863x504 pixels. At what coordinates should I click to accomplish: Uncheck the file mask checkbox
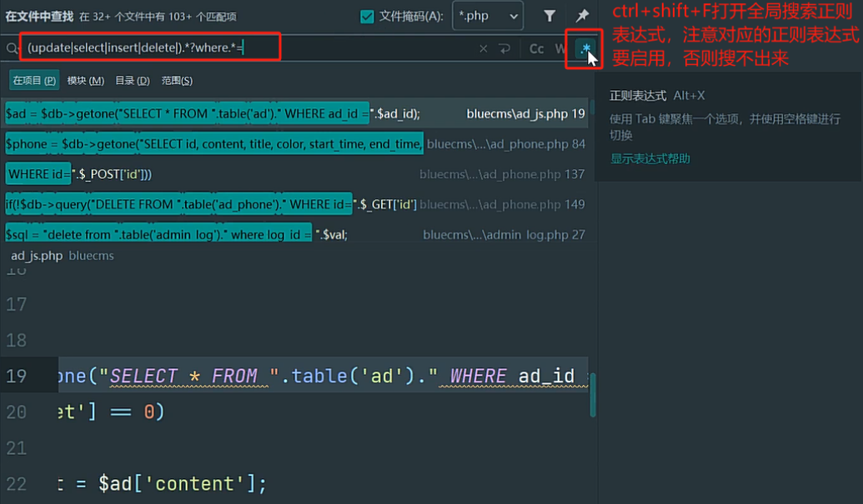[367, 17]
